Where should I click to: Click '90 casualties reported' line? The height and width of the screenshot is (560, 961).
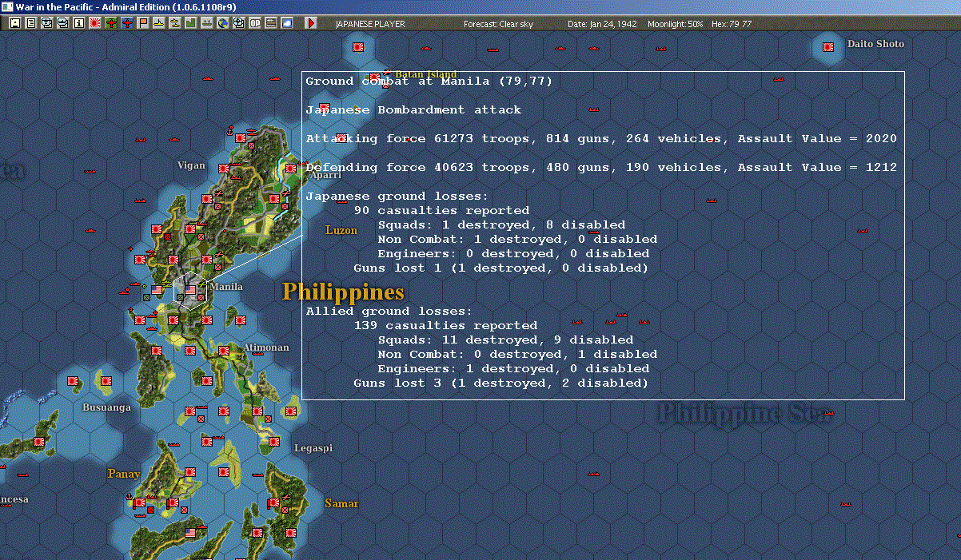[441, 210]
